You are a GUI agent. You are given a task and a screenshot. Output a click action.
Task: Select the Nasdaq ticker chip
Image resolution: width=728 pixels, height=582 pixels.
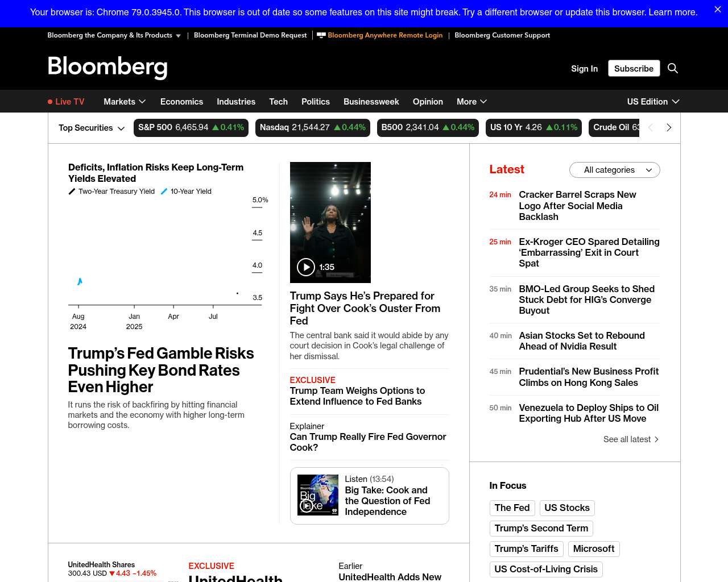point(312,128)
